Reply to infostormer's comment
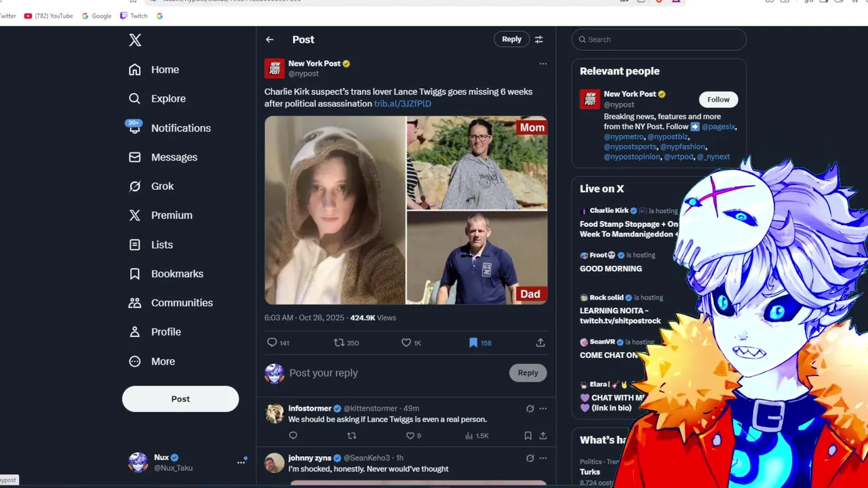The image size is (868, 488). point(293,436)
